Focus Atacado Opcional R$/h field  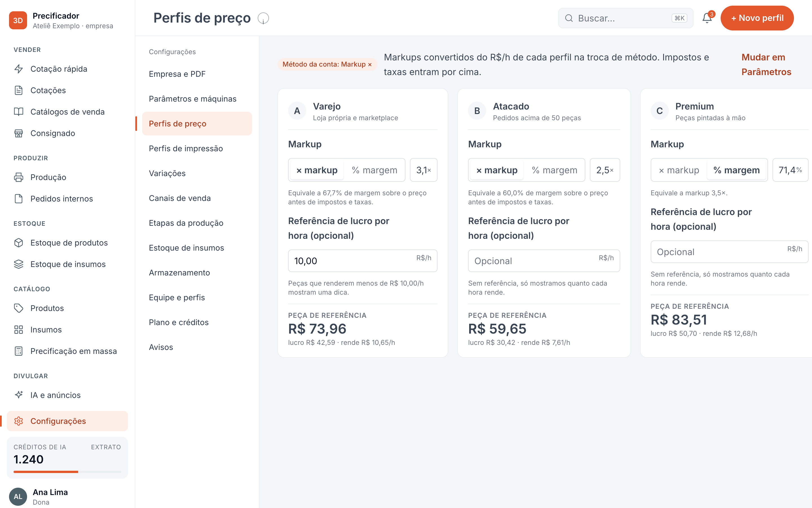[544, 261]
